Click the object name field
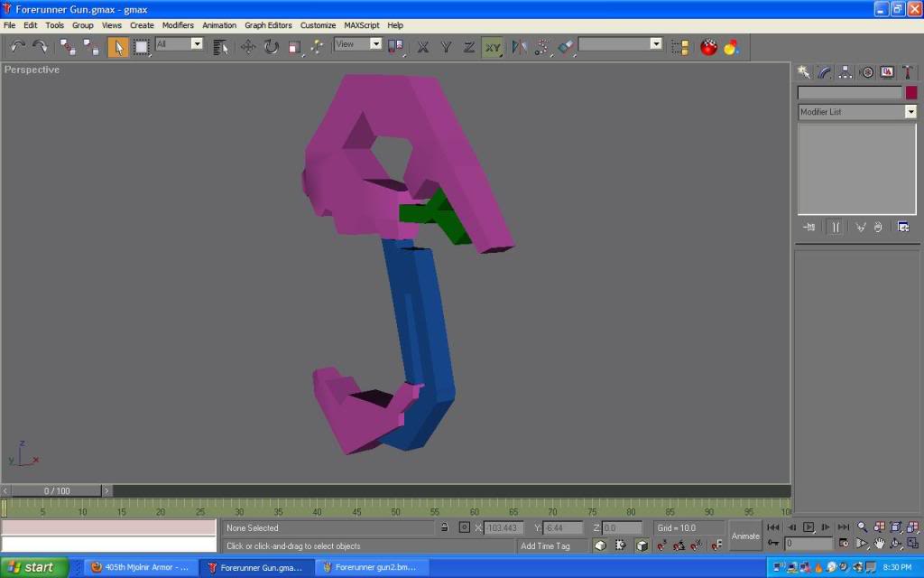Viewport: 924px width, 578px height. (850, 93)
